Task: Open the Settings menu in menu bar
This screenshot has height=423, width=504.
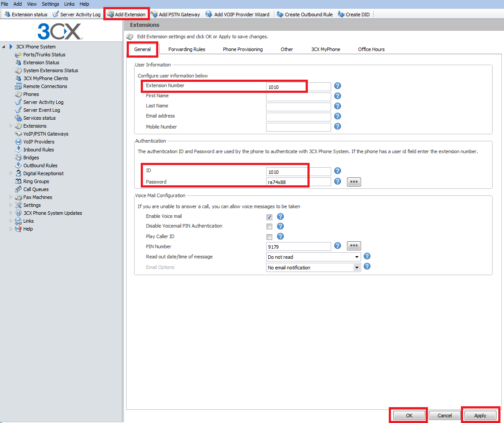Action: coord(50,4)
